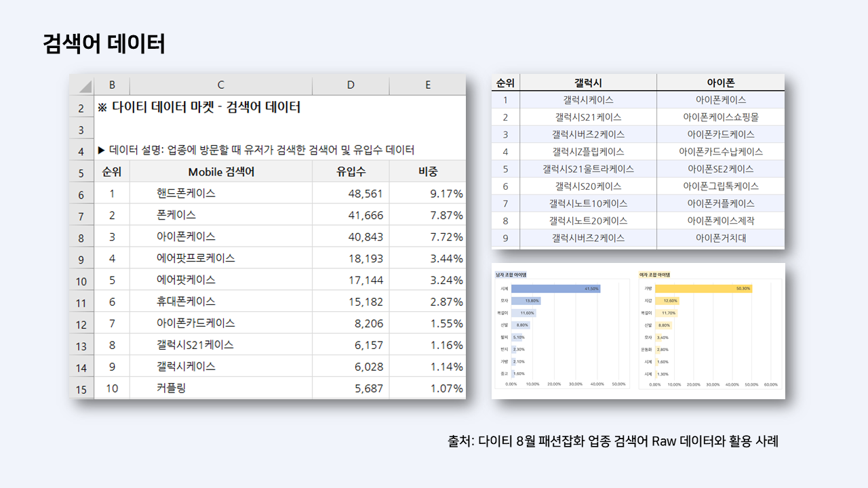
Task: Click the value 48,561
Action: [x=366, y=194]
